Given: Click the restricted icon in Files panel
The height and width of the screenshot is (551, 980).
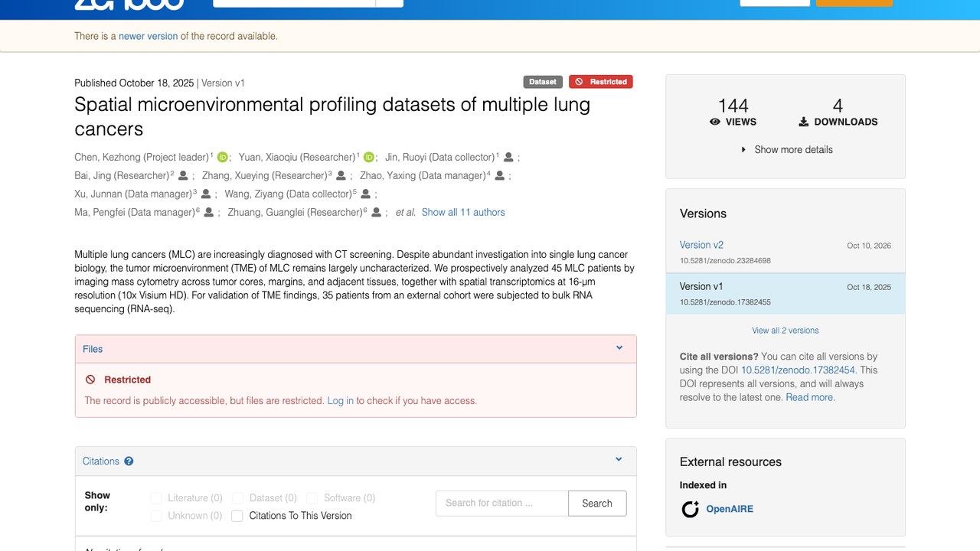Looking at the screenshot, I should [x=90, y=380].
